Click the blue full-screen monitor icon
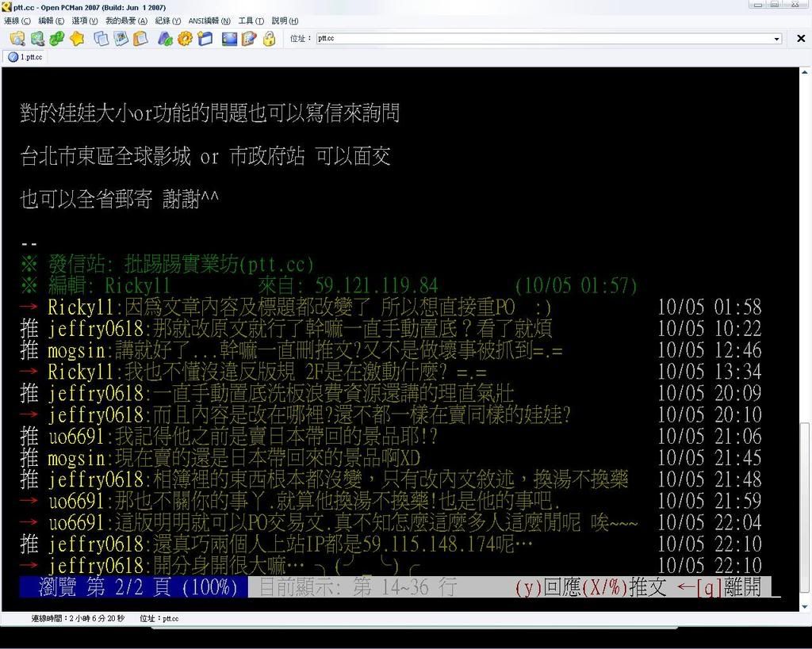This screenshot has height=649, width=812. 229,38
